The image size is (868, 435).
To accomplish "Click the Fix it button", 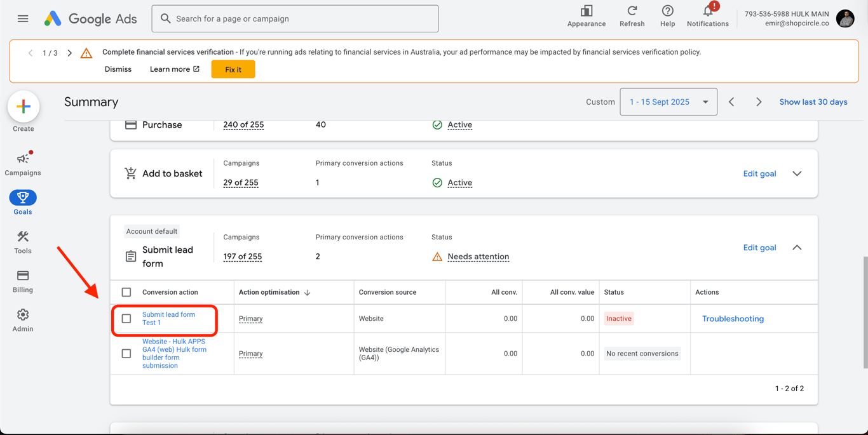I will 233,69.
